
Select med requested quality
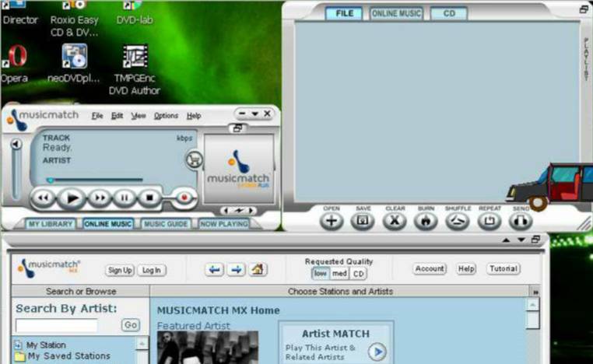coord(339,273)
